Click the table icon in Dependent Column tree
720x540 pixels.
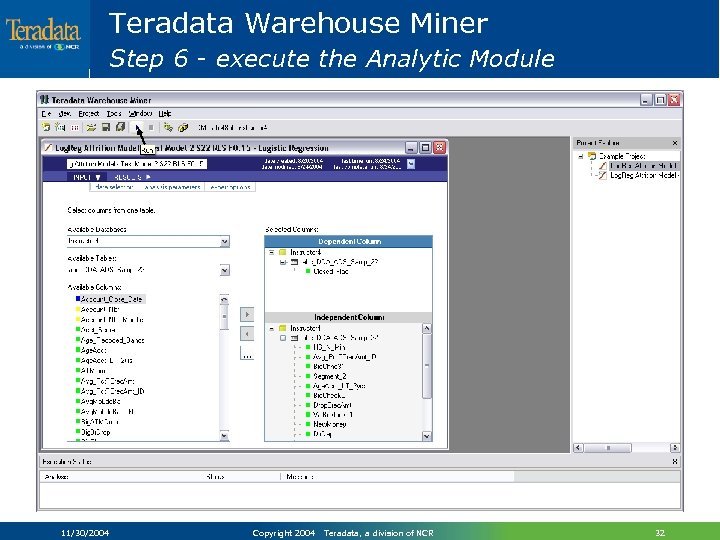(x=295, y=262)
